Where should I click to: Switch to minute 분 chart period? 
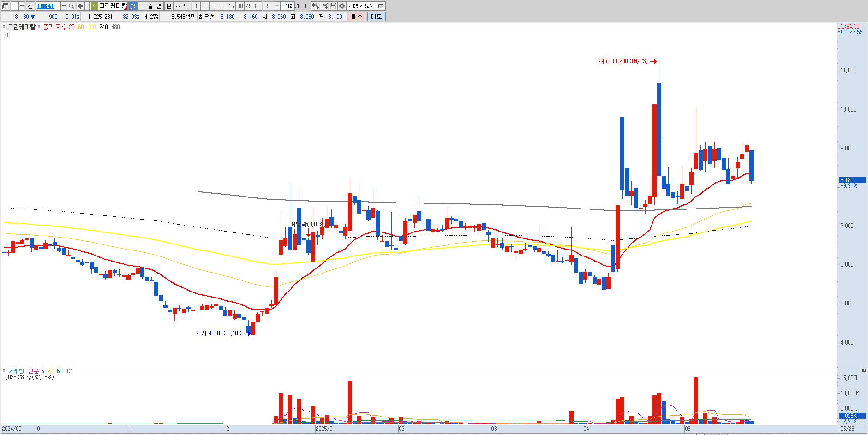169,6
